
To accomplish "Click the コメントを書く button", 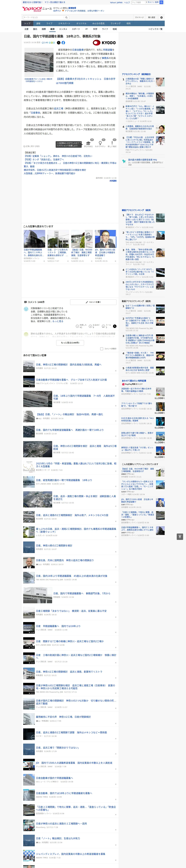I will click(93, 302).
